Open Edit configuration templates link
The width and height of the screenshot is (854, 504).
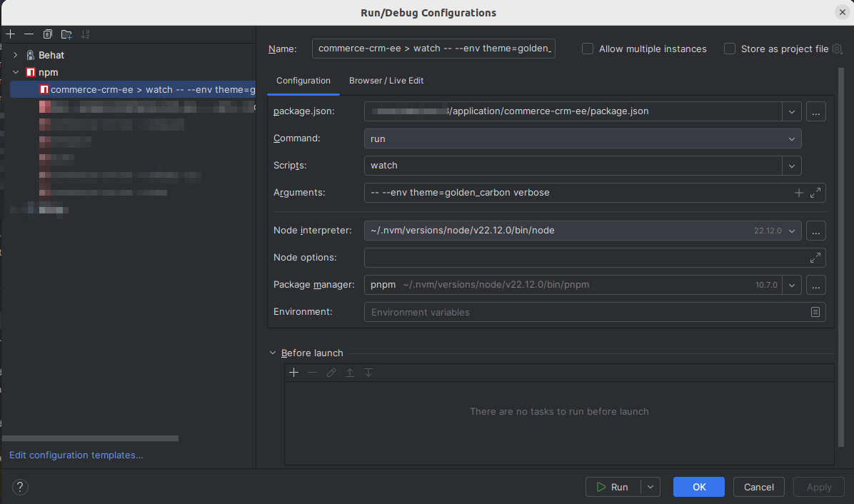[76, 455]
